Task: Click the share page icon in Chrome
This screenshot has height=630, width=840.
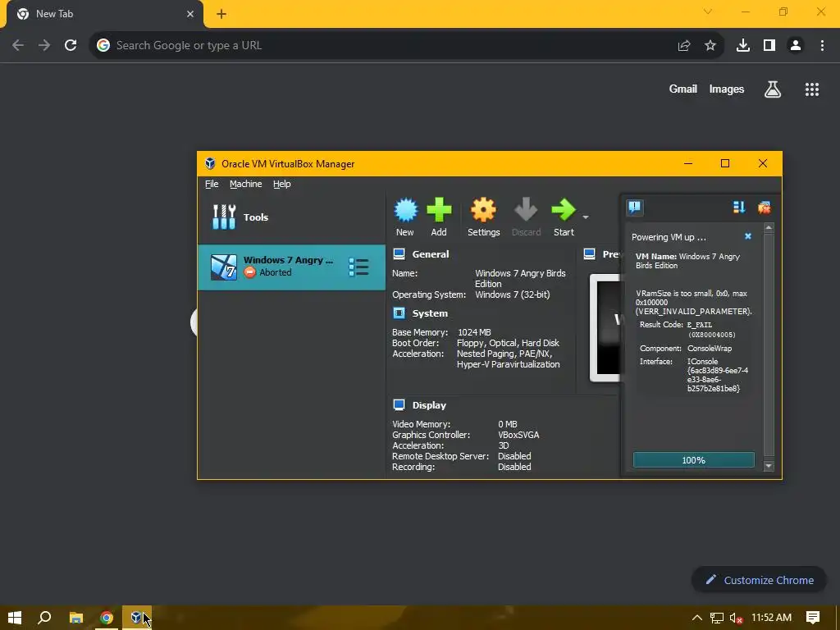Action: [x=684, y=46]
